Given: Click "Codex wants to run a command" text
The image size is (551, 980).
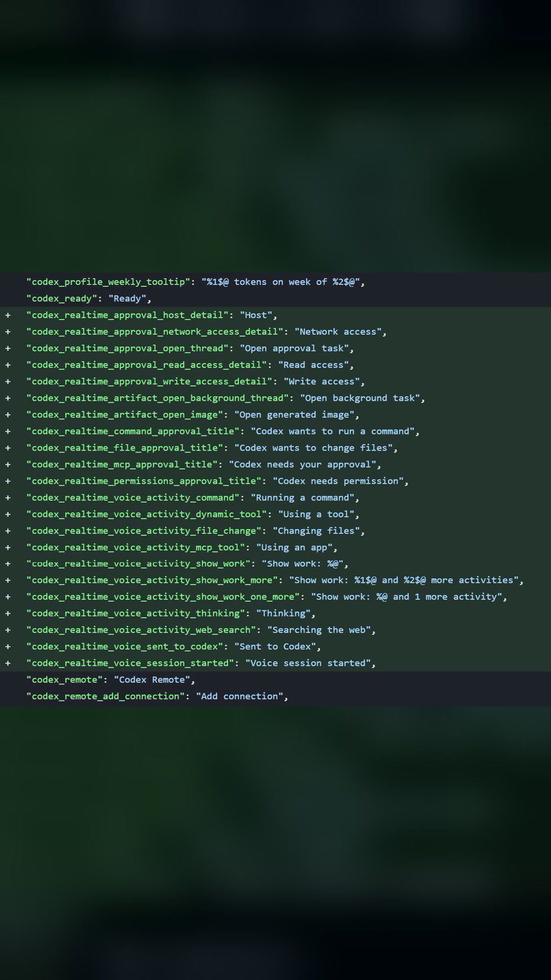Looking at the screenshot, I should 332,431.
